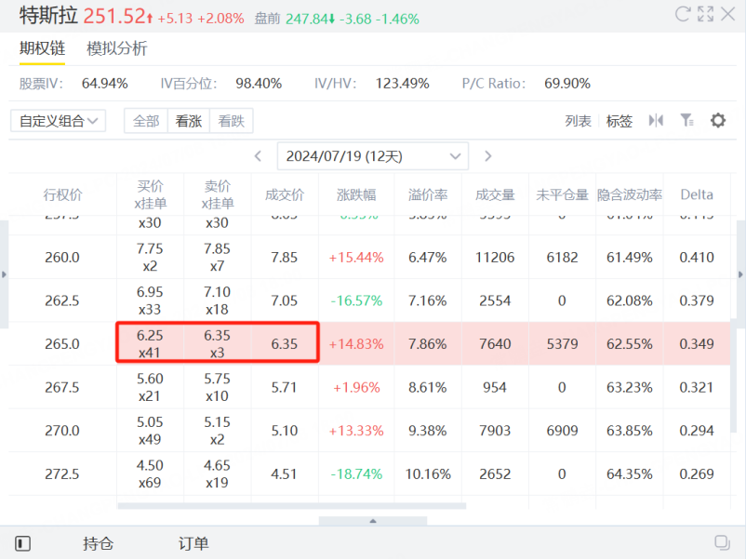Viewport: 746px width, 560px height.
Task: Switch to the 期权链 tab
Action: [x=43, y=48]
